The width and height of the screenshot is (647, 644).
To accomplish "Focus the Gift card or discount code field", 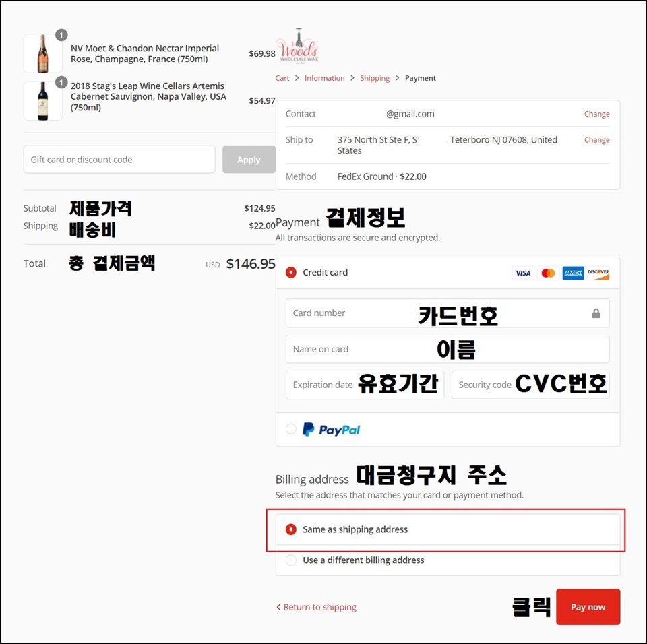I will (119, 159).
